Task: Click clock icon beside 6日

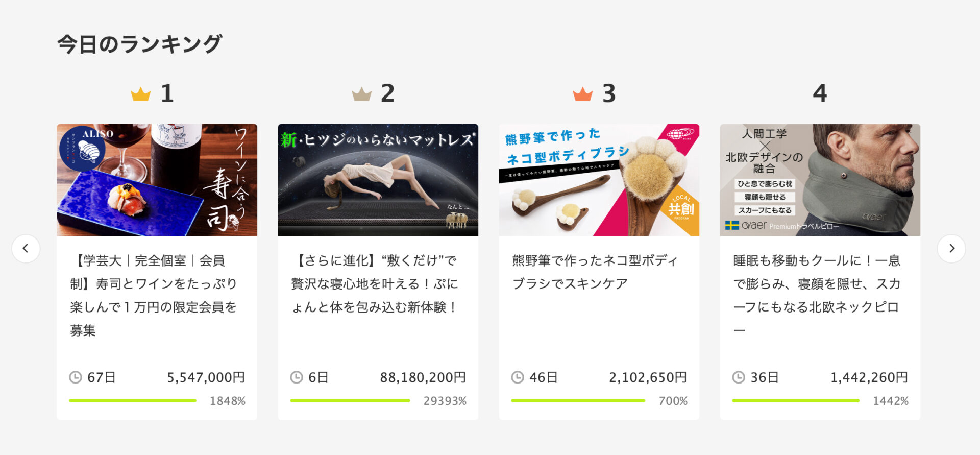Action: click(297, 377)
